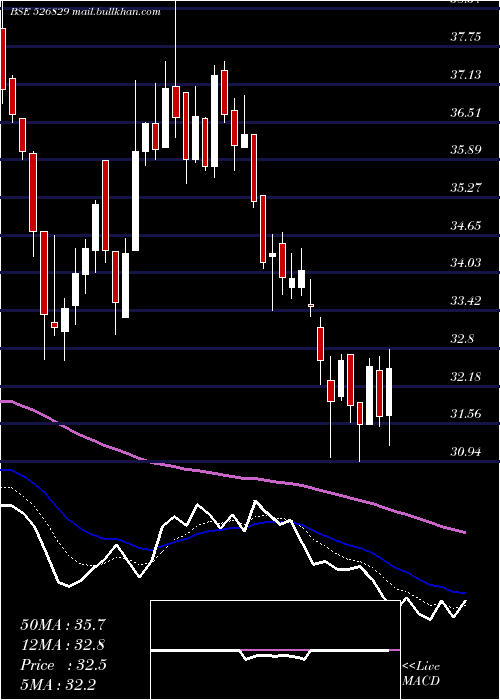Click the 32.8 price axis label
500x700 pixels.
462,339
